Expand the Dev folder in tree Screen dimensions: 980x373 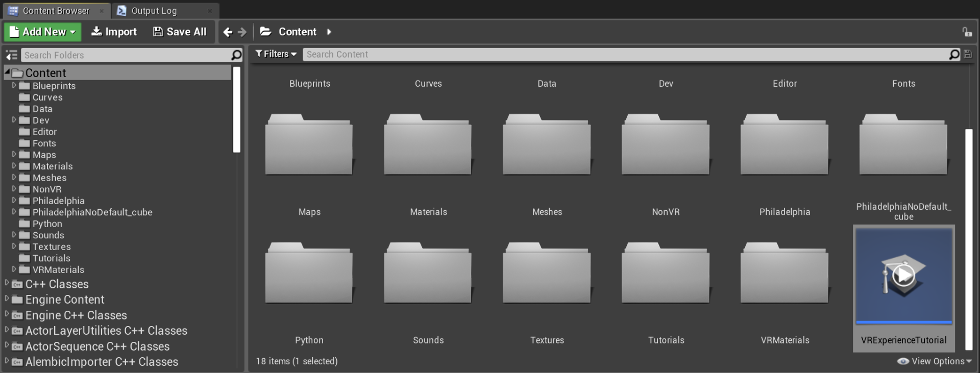(14, 120)
